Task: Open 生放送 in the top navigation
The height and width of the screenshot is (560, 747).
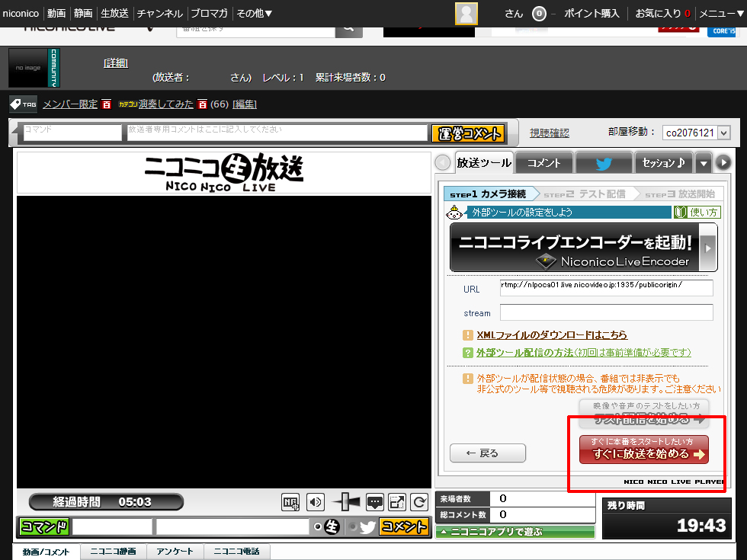Action: [115, 14]
